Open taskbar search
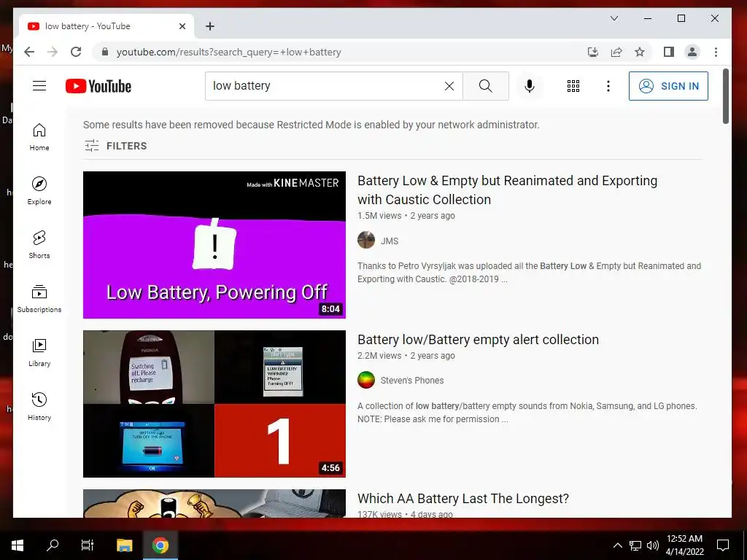The width and height of the screenshot is (747, 560). 53,545
